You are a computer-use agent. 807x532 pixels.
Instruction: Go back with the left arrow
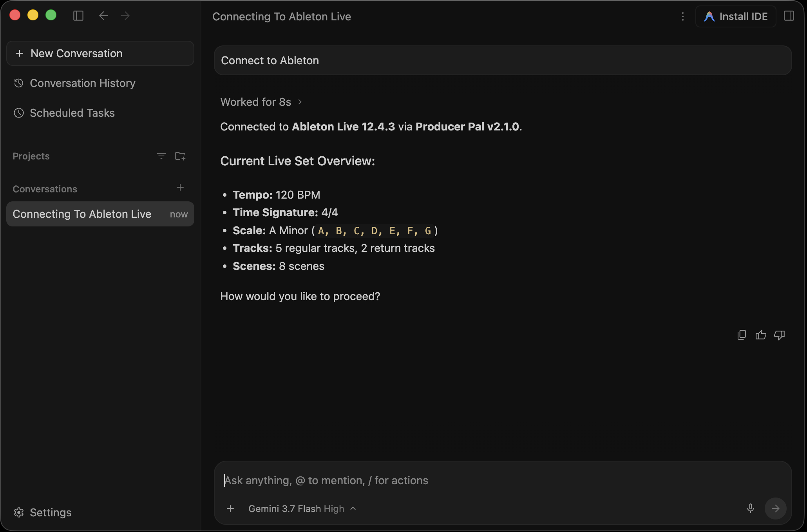103,16
